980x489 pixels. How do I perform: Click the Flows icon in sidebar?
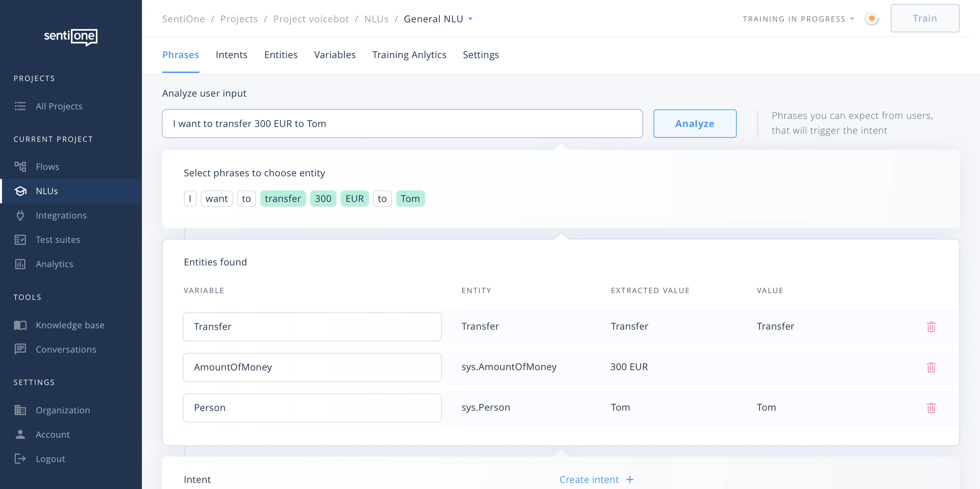(x=20, y=166)
